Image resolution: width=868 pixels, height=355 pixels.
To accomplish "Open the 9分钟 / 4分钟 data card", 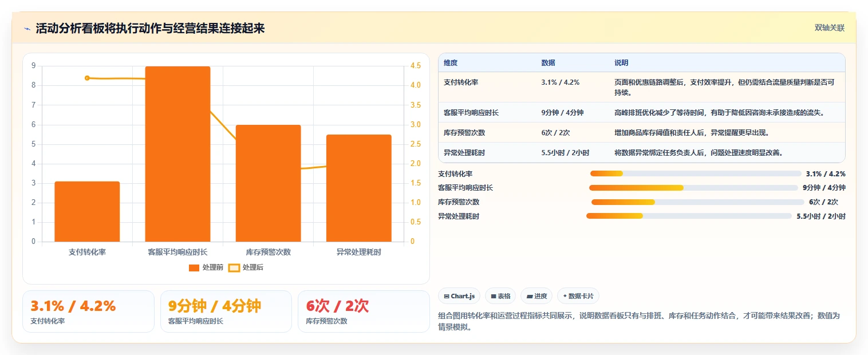I will (x=226, y=311).
